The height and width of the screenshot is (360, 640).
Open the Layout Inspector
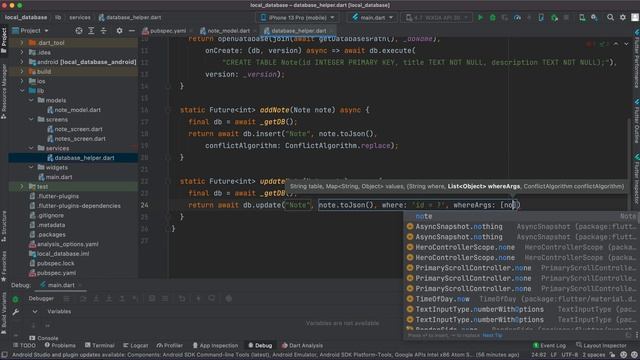(602, 345)
